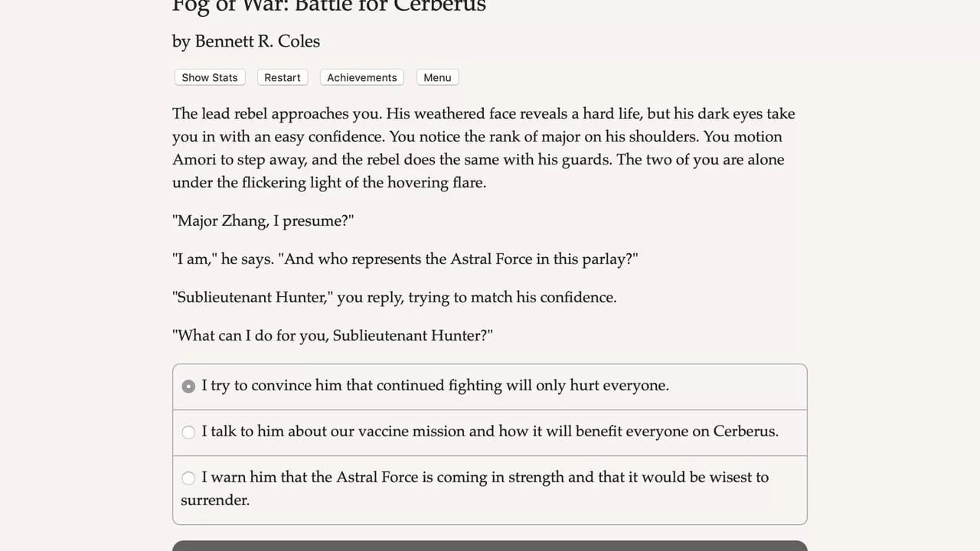Select the radio for convincing him fighting hurts everyone
The height and width of the screenshot is (551, 980).
tap(188, 386)
